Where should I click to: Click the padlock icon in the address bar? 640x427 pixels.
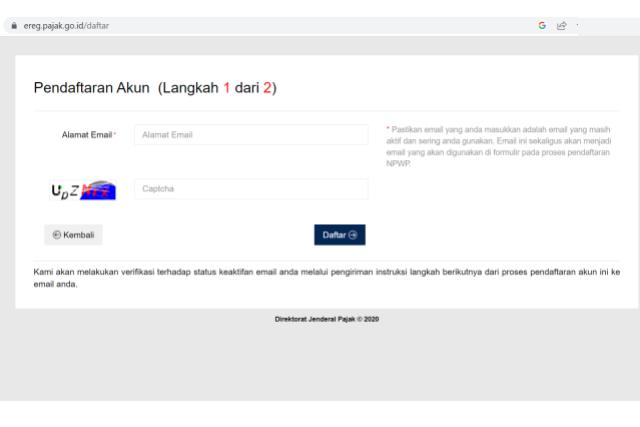point(14,26)
